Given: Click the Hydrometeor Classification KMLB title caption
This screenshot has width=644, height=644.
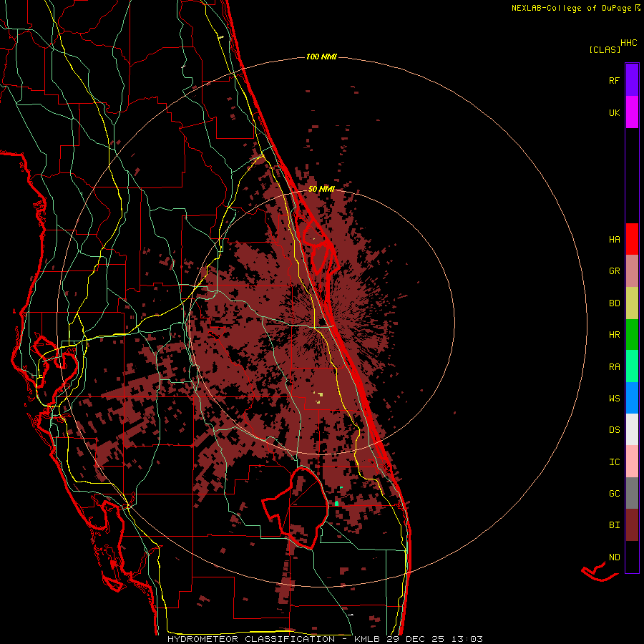Looking at the screenshot, I should click(325, 639).
